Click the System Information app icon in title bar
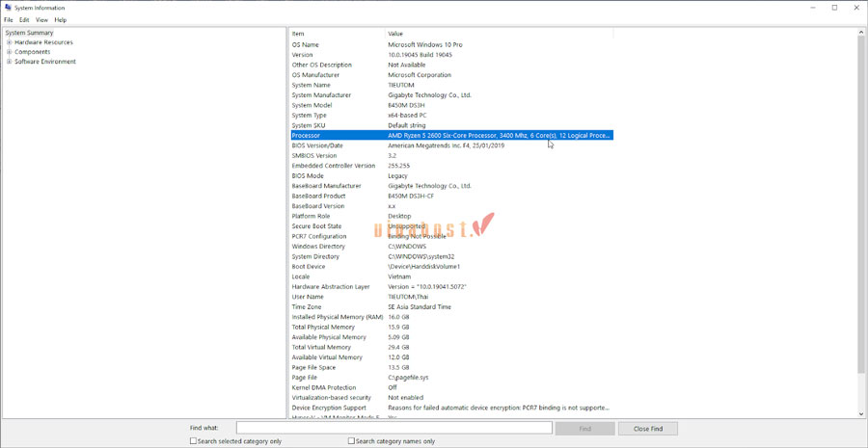The width and height of the screenshot is (868, 448). (9, 8)
